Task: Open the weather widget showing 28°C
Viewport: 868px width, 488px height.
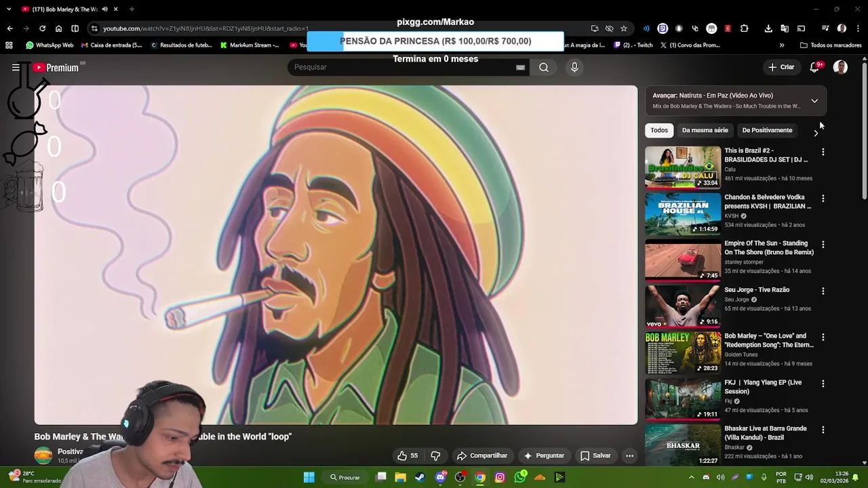Action: pyautogui.click(x=34, y=477)
